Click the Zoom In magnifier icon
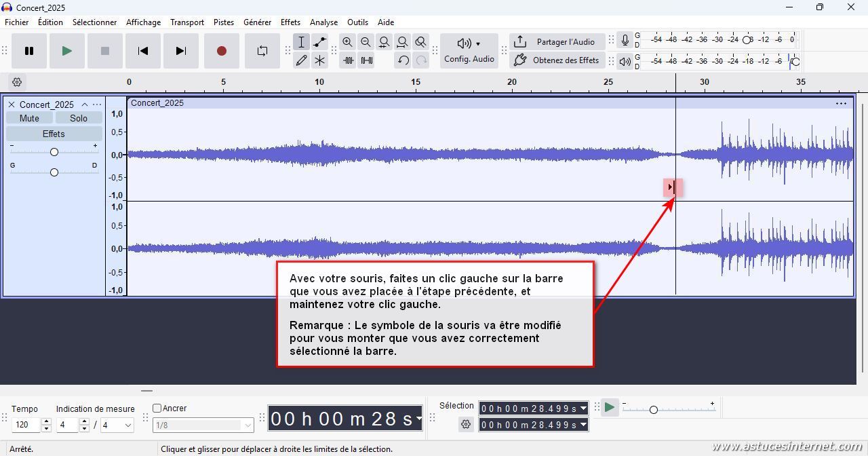This screenshot has height=456, width=868. (348, 42)
